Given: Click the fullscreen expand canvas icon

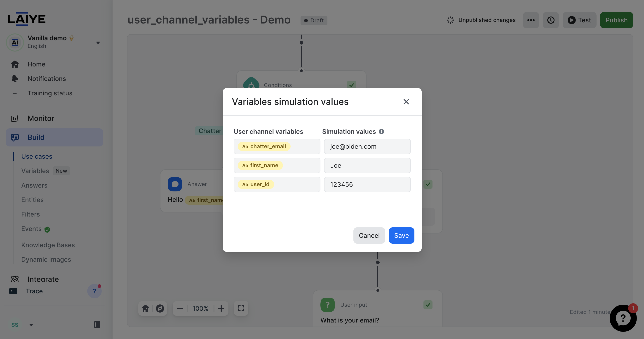Looking at the screenshot, I should (x=241, y=308).
